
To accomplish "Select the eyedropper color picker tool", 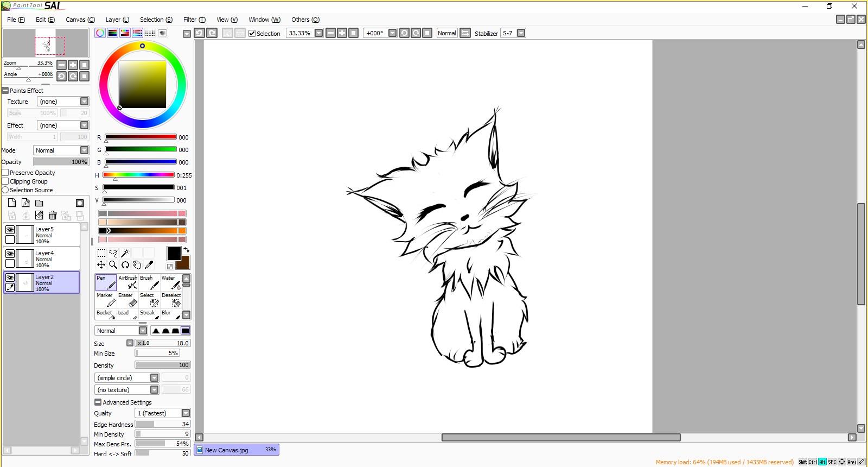I will point(149,265).
